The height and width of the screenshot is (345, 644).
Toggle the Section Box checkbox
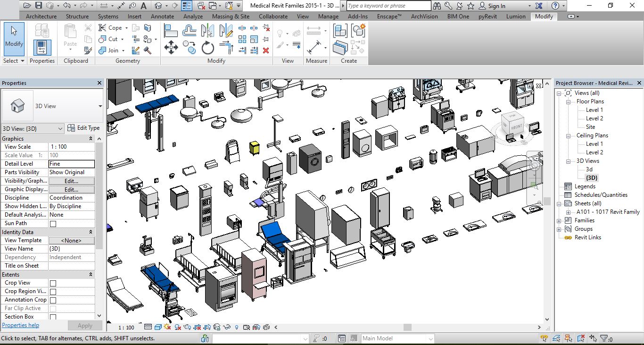point(53,317)
